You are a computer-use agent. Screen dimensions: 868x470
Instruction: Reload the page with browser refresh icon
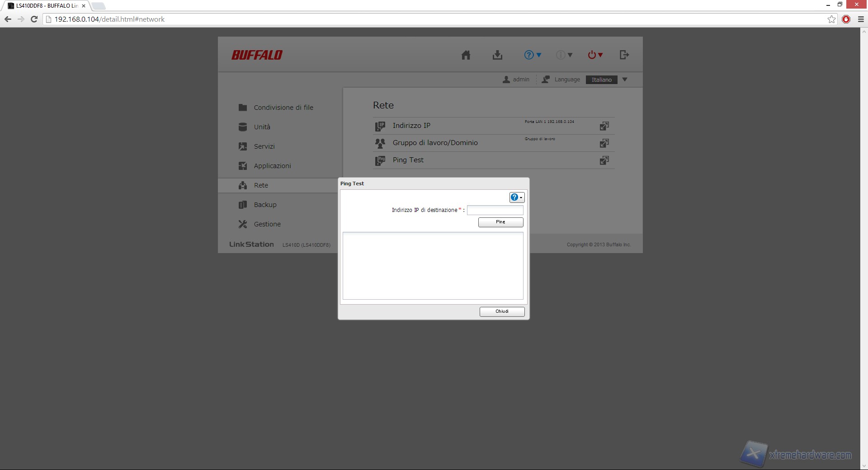34,19
